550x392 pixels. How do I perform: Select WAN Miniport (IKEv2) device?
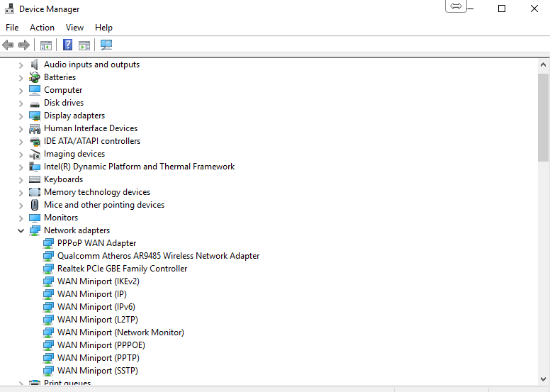click(99, 281)
